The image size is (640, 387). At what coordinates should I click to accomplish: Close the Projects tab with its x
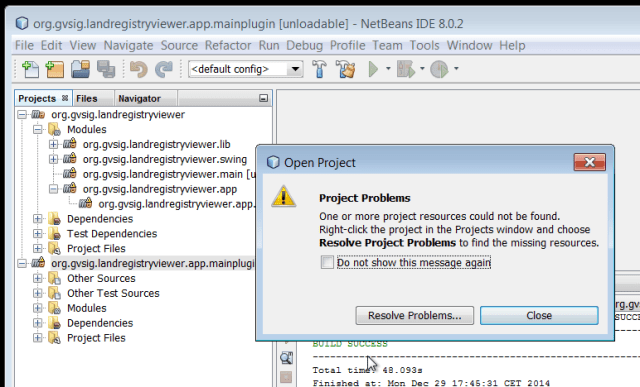point(64,98)
